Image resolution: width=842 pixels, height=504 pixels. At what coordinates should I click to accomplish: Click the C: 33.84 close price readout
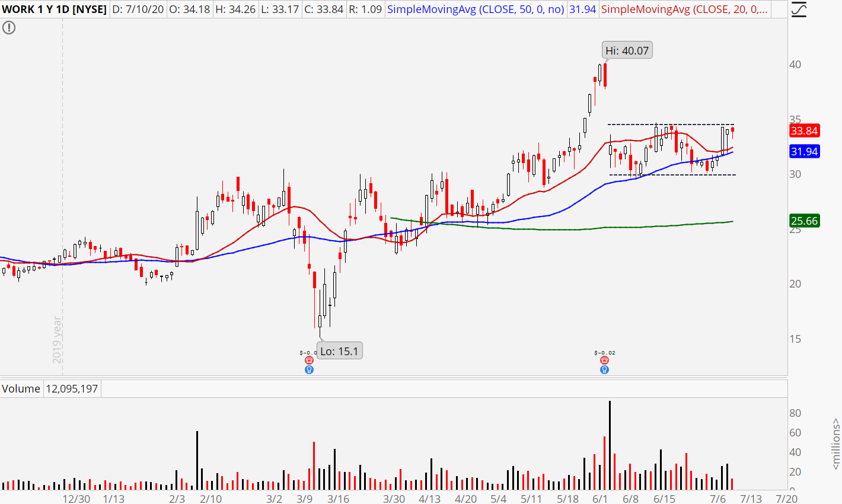(324, 9)
